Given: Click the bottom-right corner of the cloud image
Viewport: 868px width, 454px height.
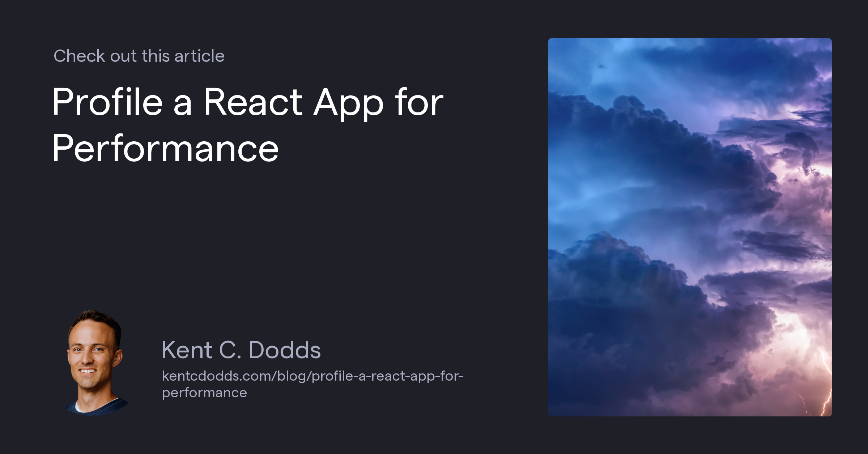Looking at the screenshot, I should (x=828, y=412).
